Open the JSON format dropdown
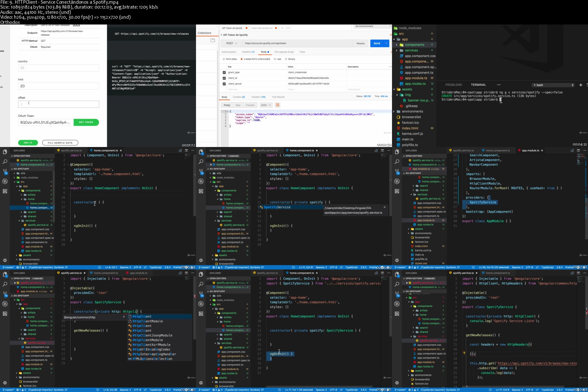Screen dimensions: 588x392 click(266, 105)
